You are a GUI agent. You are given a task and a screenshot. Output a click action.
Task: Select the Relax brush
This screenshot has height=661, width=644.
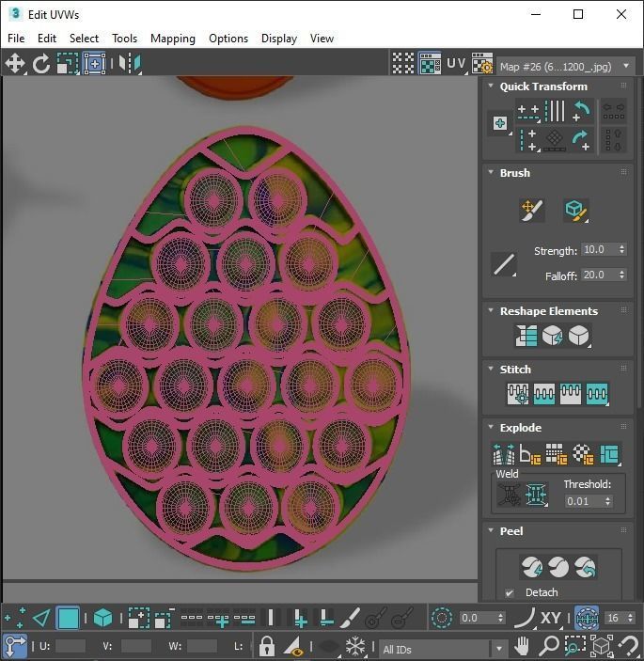click(575, 210)
